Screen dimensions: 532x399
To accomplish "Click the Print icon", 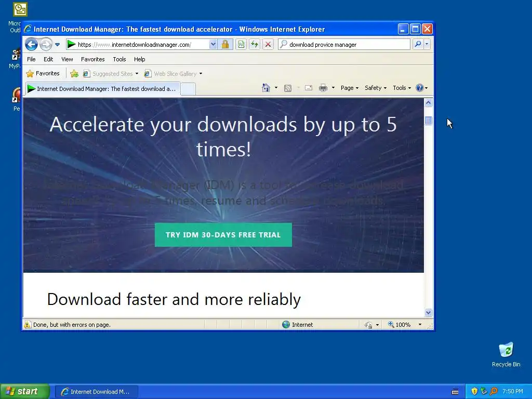I will (323, 88).
